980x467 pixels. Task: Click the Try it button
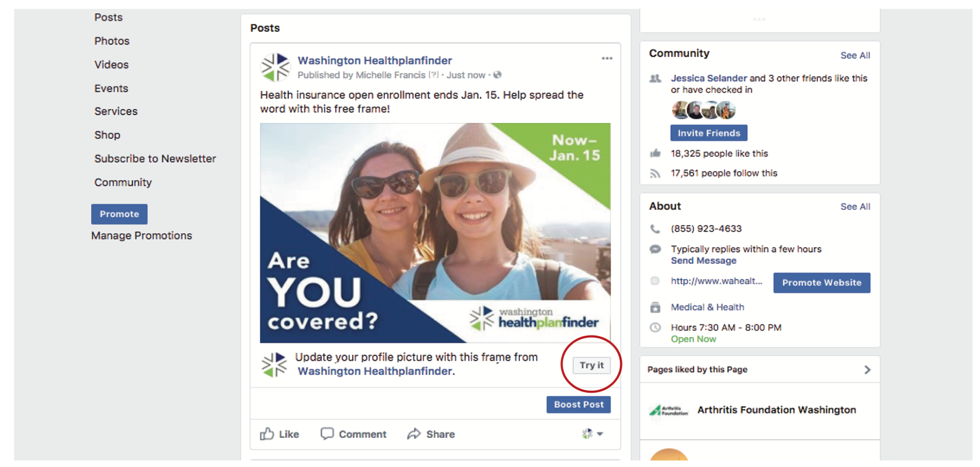[592, 365]
